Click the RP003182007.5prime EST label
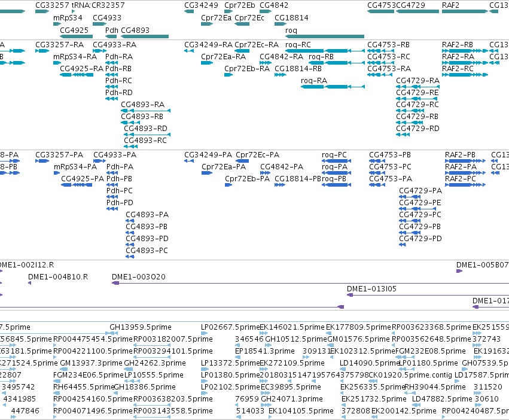This screenshot has width=509, height=420. pyautogui.click(x=173, y=339)
